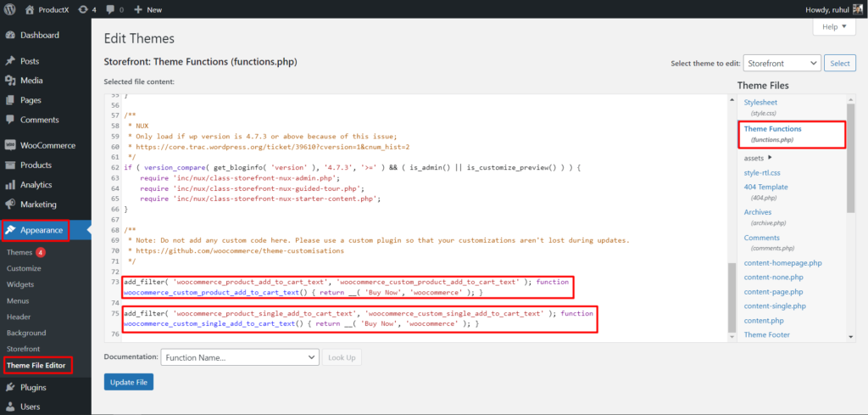Click the scroll-down arrow of Theme Files

point(851,336)
